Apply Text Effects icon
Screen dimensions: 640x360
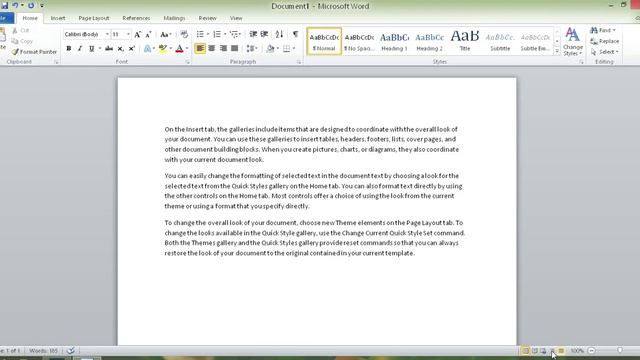(147, 49)
